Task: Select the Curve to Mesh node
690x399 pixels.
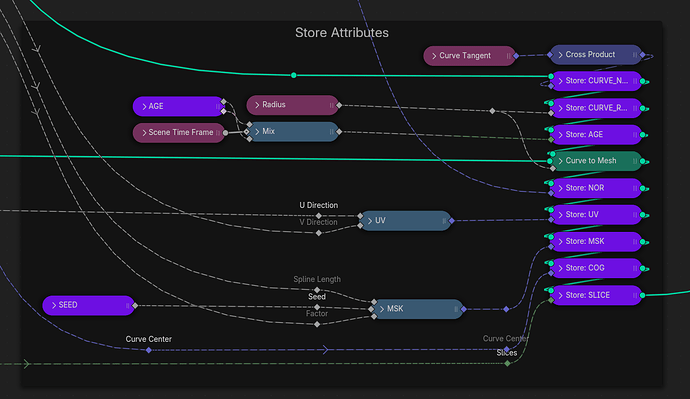Action: tap(596, 161)
